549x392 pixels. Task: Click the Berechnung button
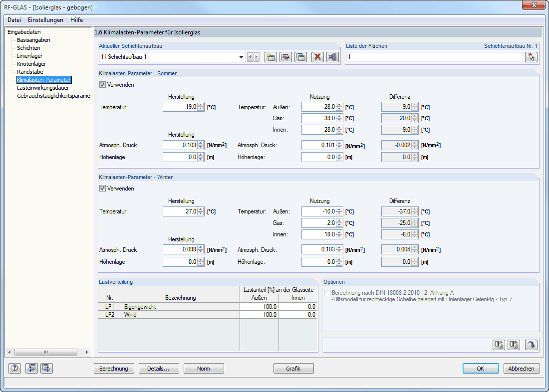[x=114, y=369]
